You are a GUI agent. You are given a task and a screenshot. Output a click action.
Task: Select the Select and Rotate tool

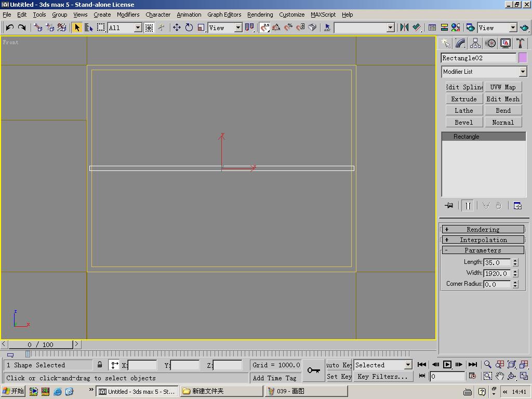(x=189, y=28)
